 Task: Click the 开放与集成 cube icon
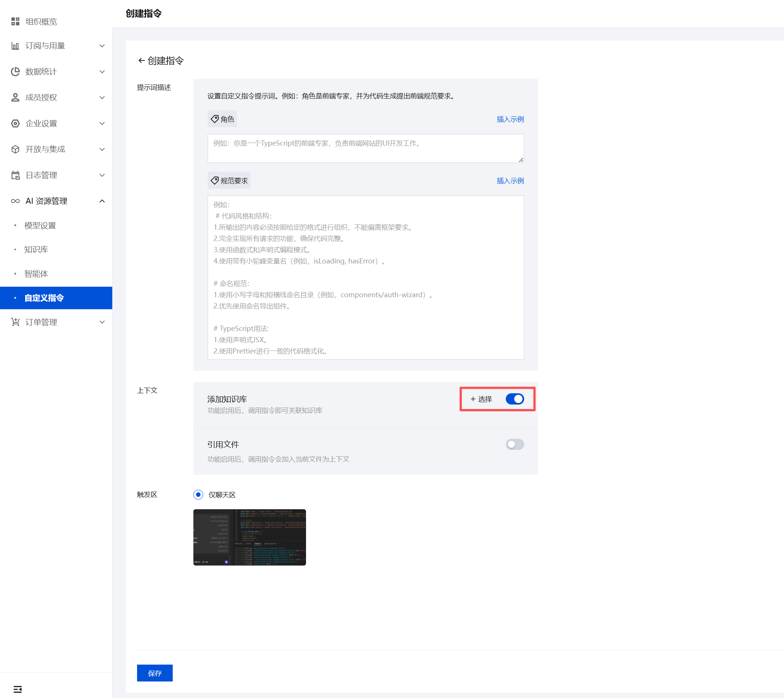point(15,149)
